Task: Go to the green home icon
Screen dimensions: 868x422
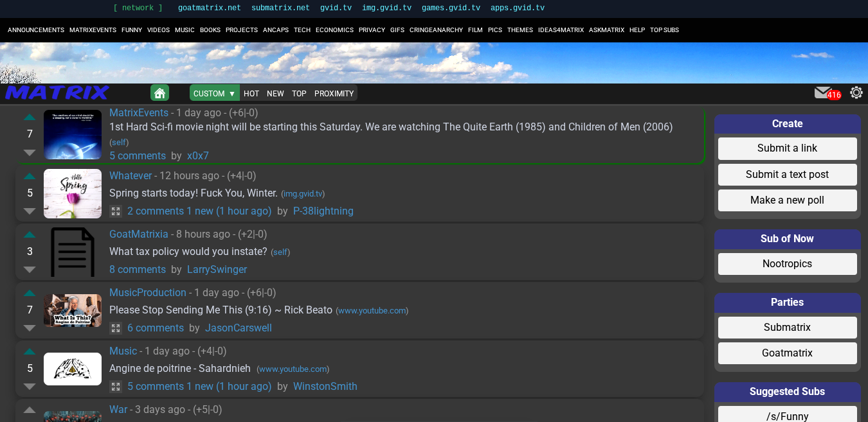Action: [159, 93]
